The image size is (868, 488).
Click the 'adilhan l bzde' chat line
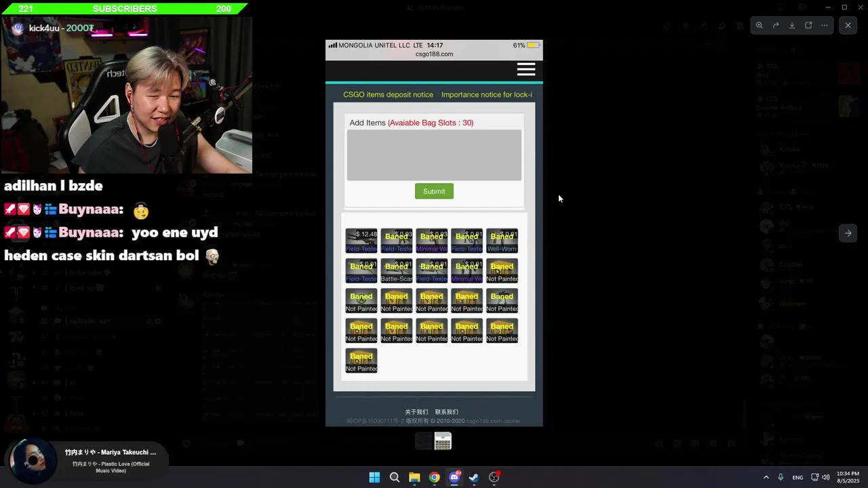click(x=54, y=186)
